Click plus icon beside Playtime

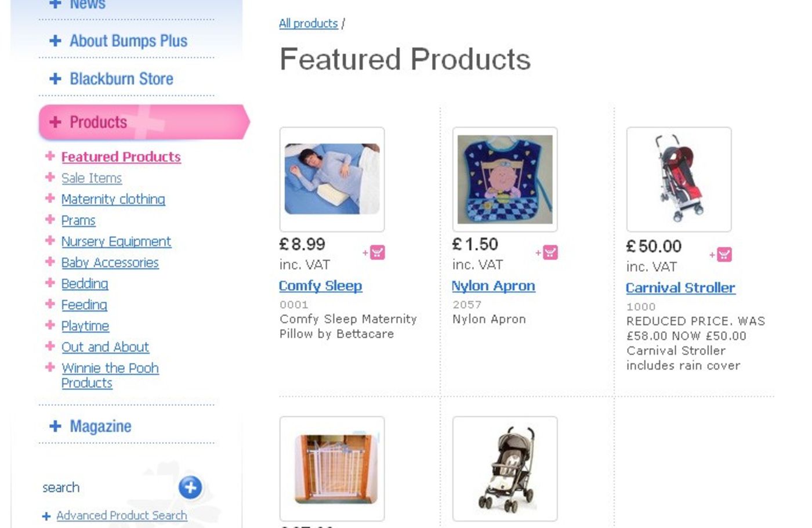coord(50,325)
